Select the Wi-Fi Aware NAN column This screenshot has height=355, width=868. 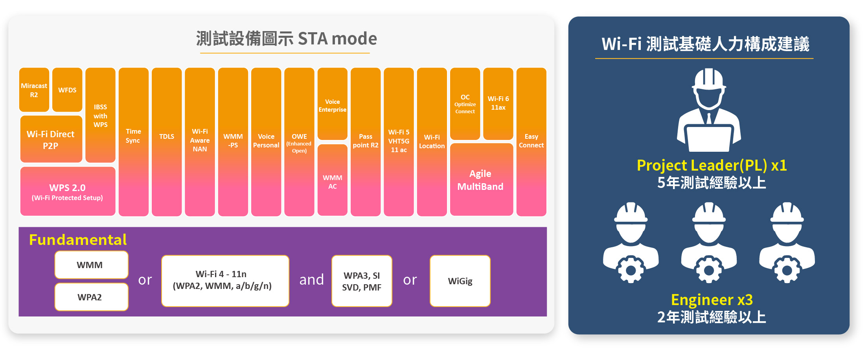point(200,142)
